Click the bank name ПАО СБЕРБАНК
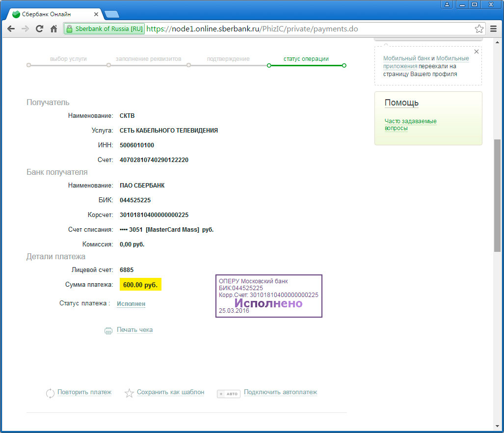 [x=142, y=186]
